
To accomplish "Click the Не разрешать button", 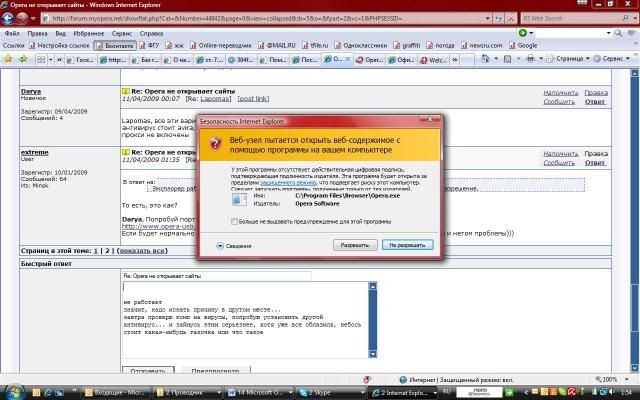I will [x=407, y=245].
